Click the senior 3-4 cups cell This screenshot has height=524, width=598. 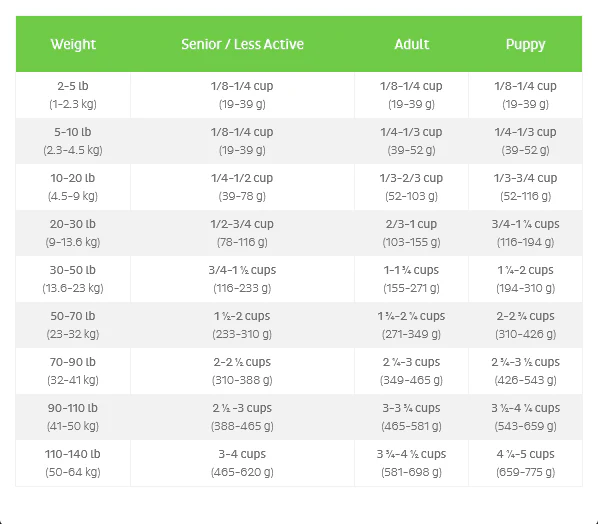click(242, 463)
